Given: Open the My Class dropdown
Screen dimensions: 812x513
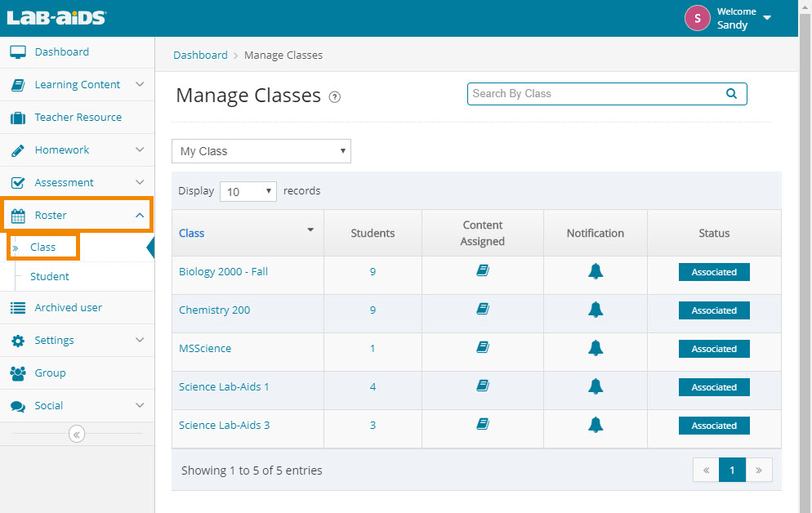Looking at the screenshot, I should point(261,151).
